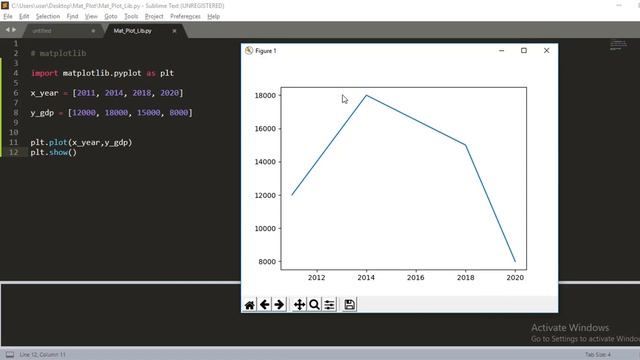
Task: Click the plt.show() line
Action: tap(53, 152)
